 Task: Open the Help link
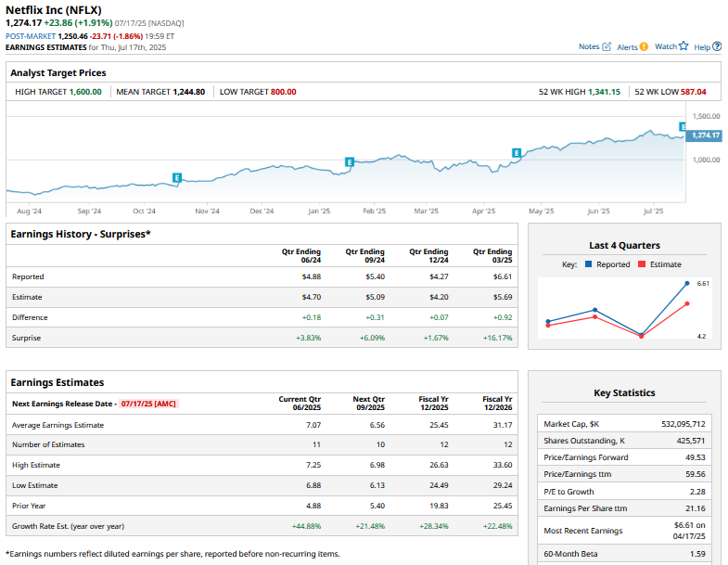(702, 47)
